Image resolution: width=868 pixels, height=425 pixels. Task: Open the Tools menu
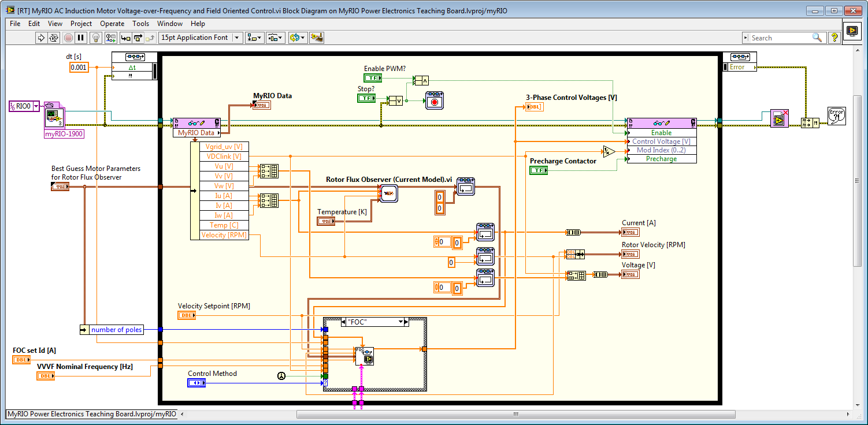(x=140, y=24)
